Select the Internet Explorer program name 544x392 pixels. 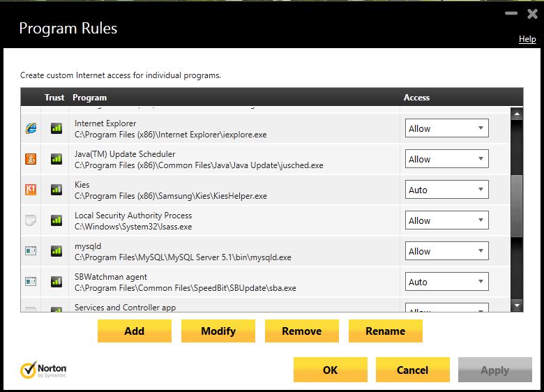coord(105,123)
